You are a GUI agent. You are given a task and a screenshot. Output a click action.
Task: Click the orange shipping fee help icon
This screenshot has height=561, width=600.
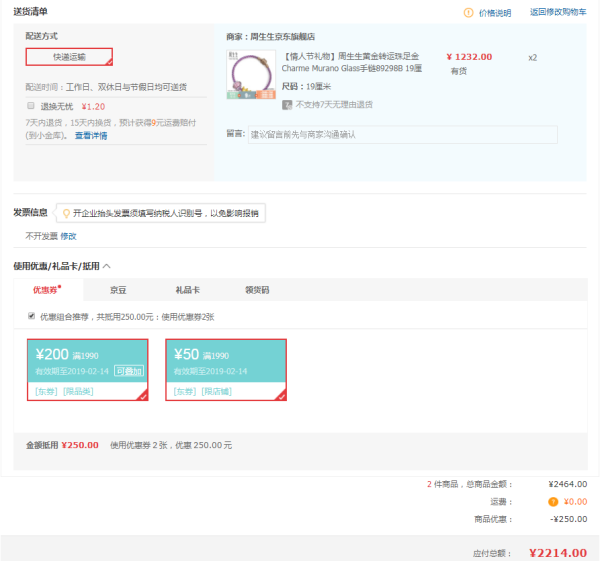553,502
